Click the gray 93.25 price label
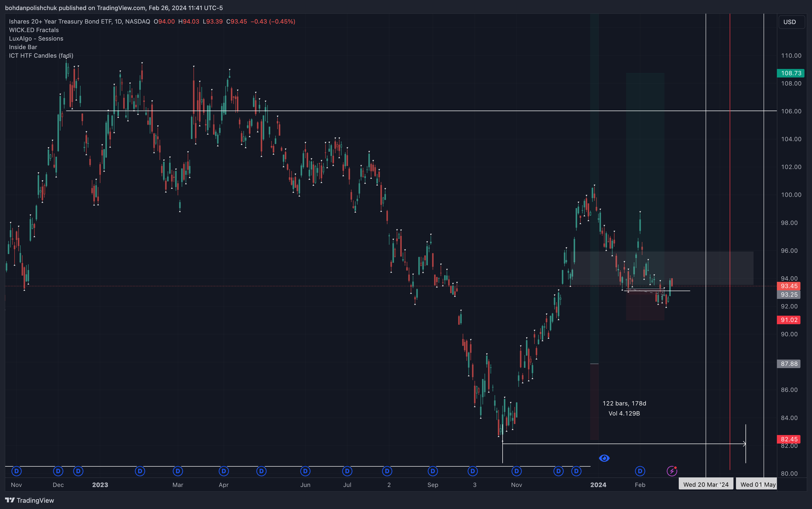812x509 pixels. pos(789,295)
